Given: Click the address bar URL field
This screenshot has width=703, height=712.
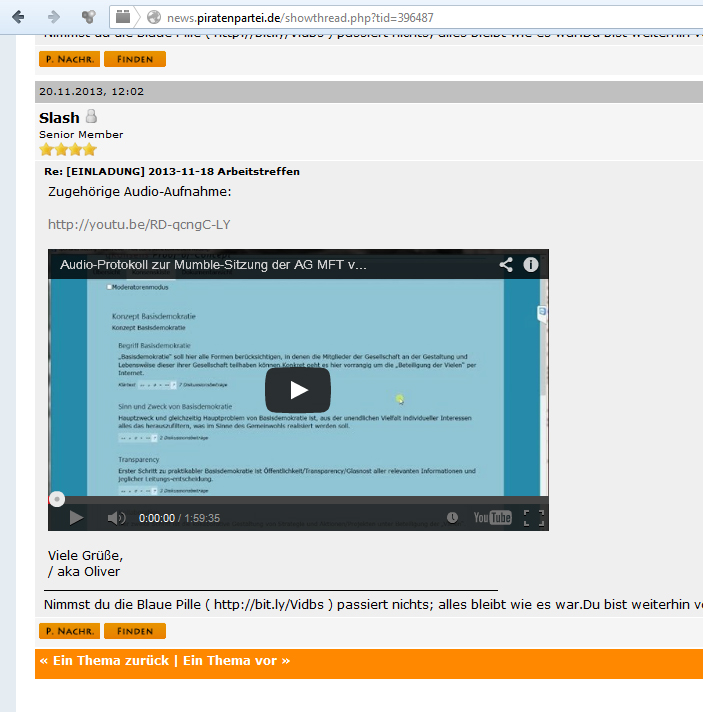Looking at the screenshot, I should point(400,17).
